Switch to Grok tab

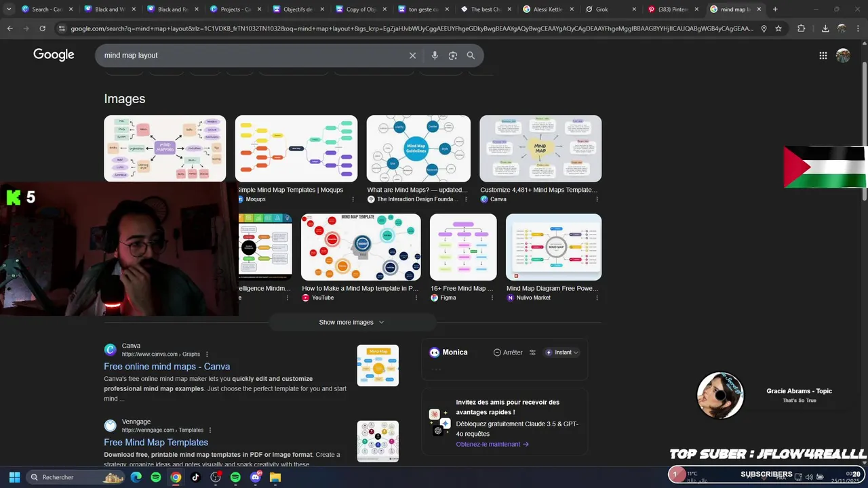pyautogui.click(x=610, y=9)
